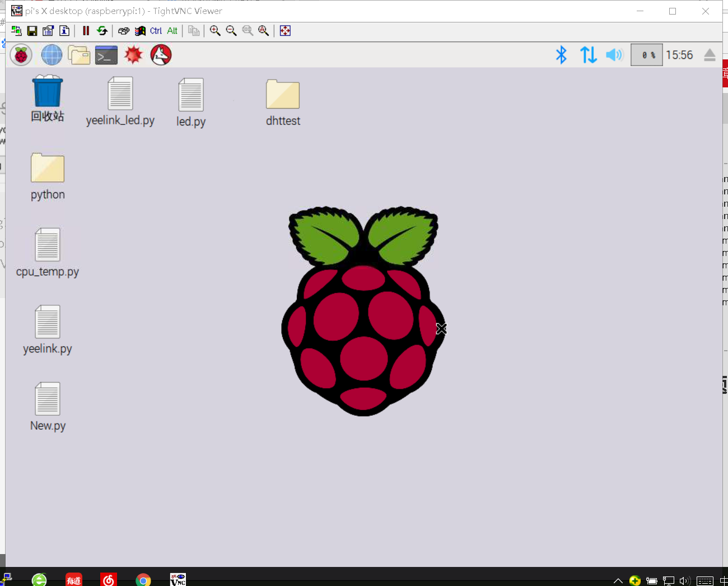Set zoom to 100% magnifier icon
The height and width of the screenshot is (586, 728).
(x=248, y=31)
